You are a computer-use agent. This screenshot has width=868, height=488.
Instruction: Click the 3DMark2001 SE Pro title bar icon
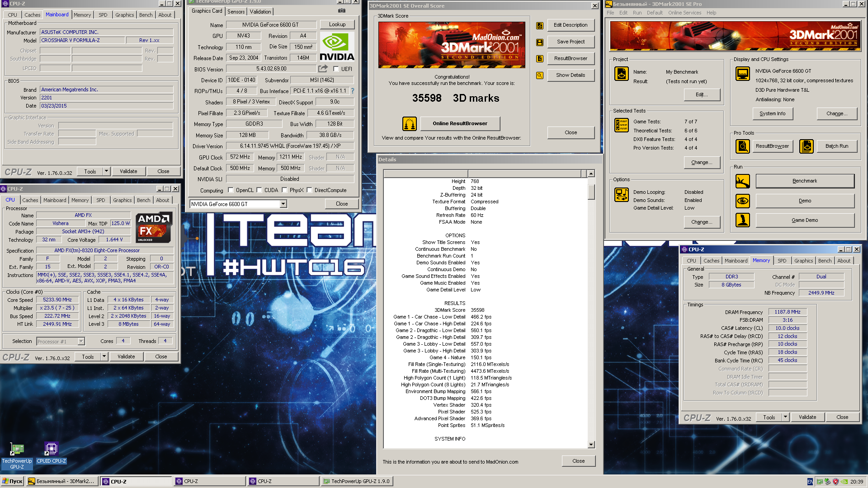609,4
